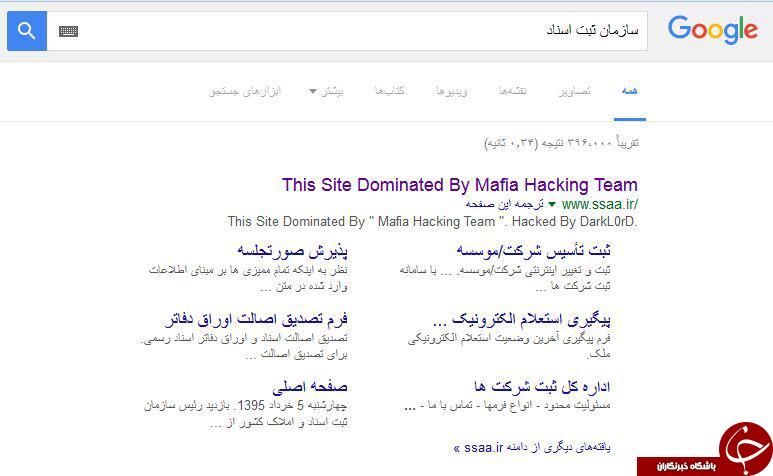Open sitelink فرم تصدیق اصالت اوراق دفاتر

click(256, 319)
